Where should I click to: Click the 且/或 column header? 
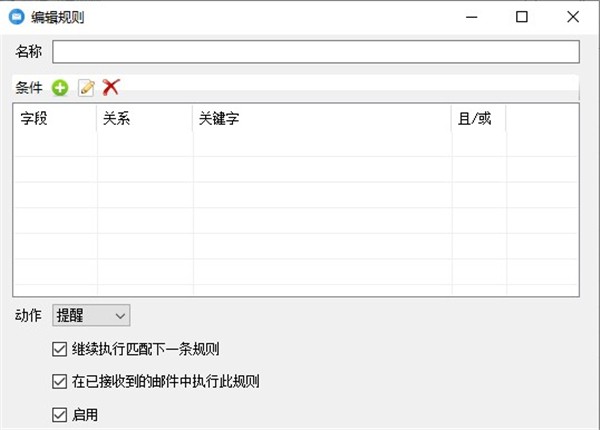pos(479,119)
